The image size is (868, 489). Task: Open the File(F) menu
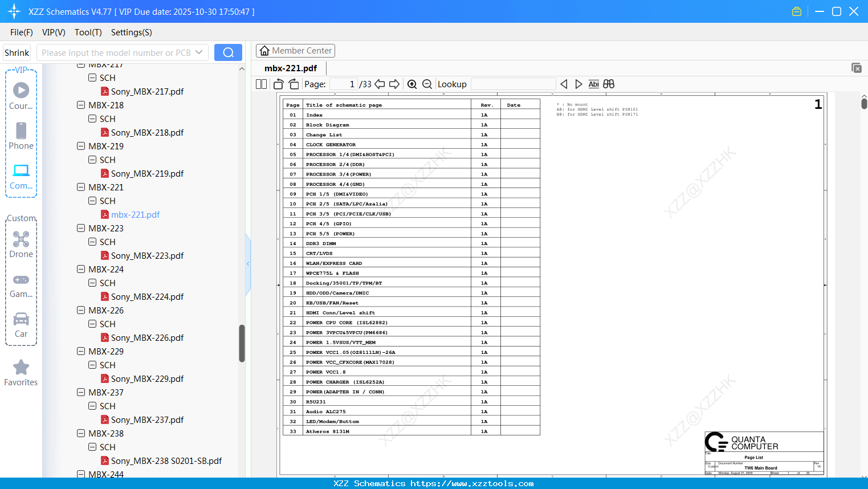(22, 32)
